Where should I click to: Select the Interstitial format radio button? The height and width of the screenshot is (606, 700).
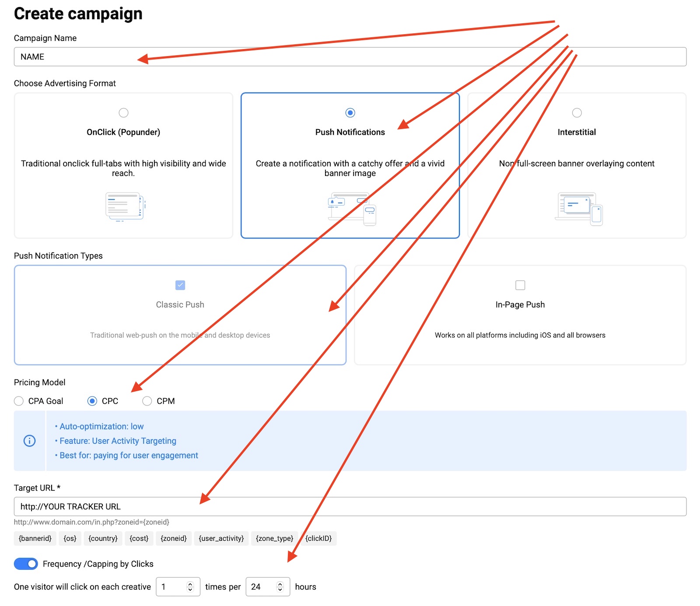coord(577,113)
